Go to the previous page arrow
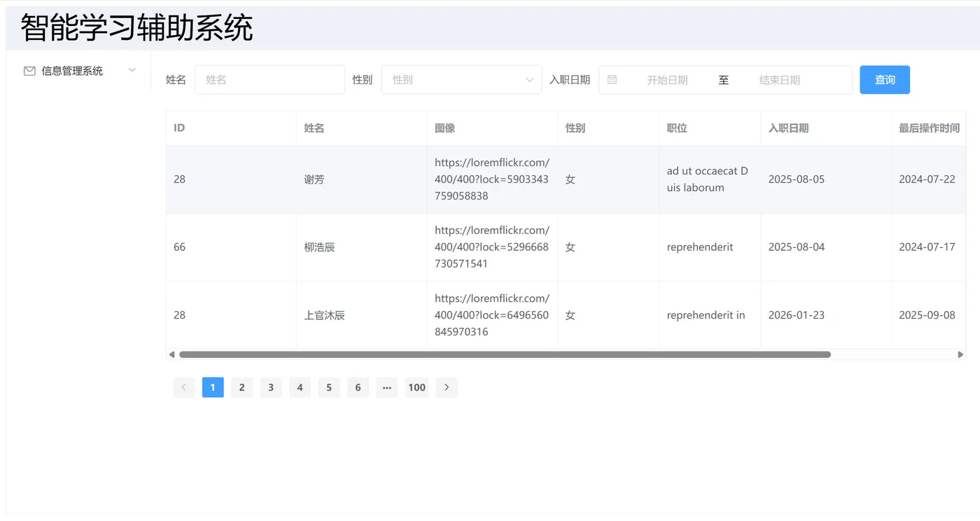Image resolution: width=980 pixels, height=521 pixels. pyautogui.click(x=184, y=387)
